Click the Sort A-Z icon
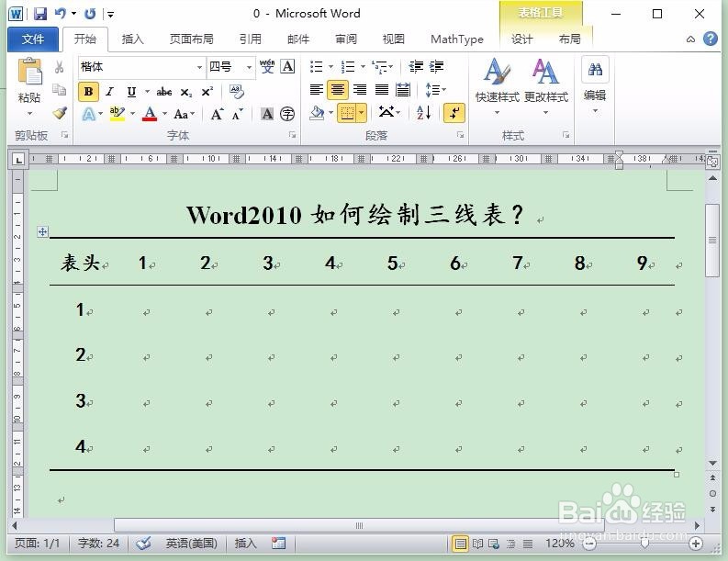This screenshot has width=728, height=561. point(423,112)
